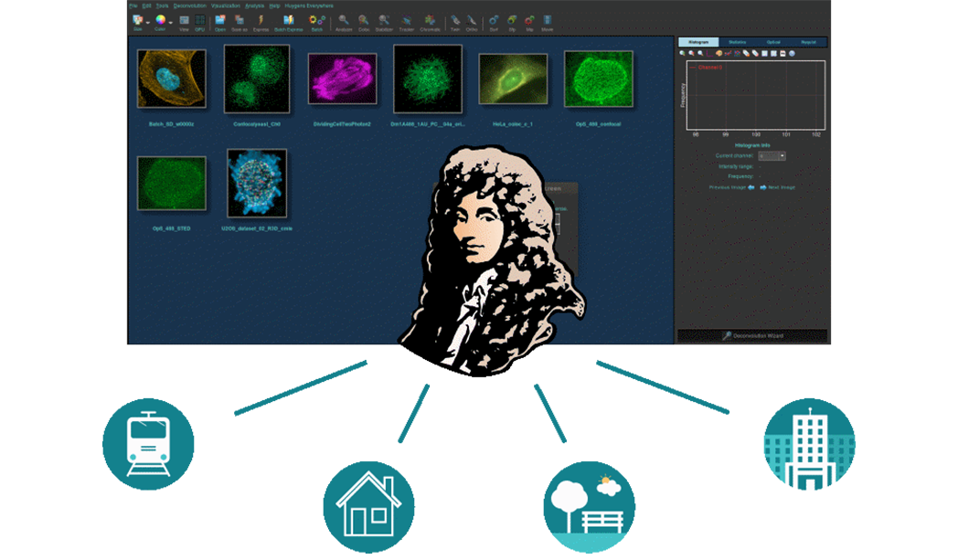958x560 pixels.
Task: Select the DividingCellTwoPhoton2 thumbnail
Action: pos(342,82)
